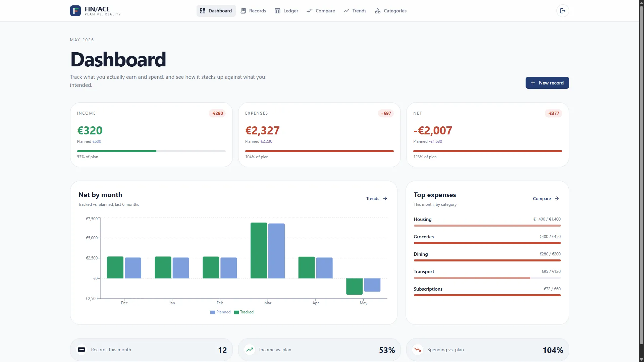
Task: Click the -€377 net variance badge
Action: (553, 113)
